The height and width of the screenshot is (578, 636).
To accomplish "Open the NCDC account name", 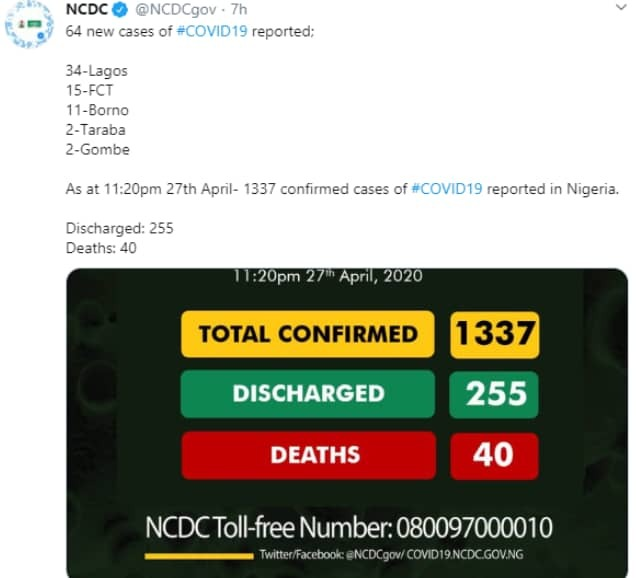I will pyautogui.click(x=87, y=9).
